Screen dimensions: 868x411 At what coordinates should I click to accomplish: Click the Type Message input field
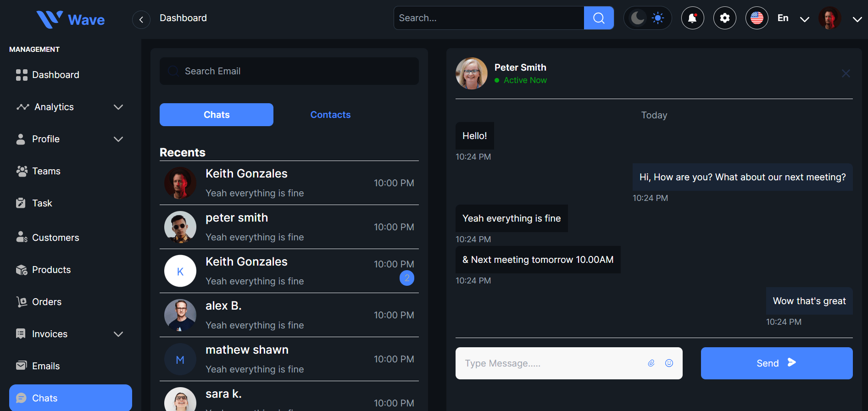(x=569, y=363)
